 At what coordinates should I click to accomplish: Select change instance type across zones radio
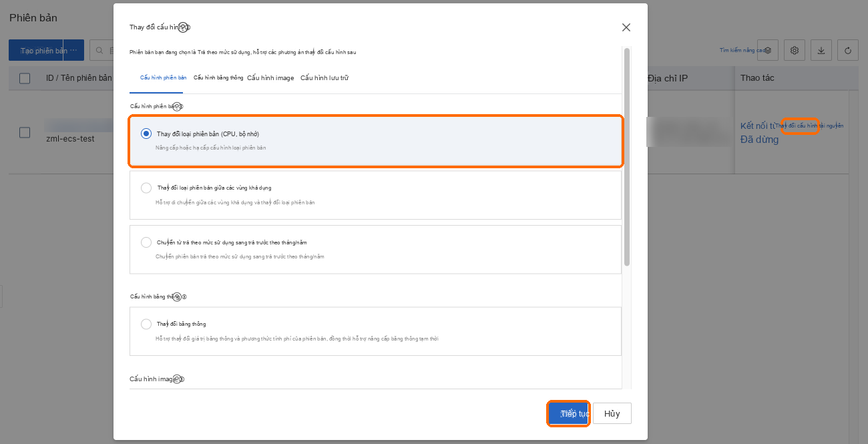146,188
